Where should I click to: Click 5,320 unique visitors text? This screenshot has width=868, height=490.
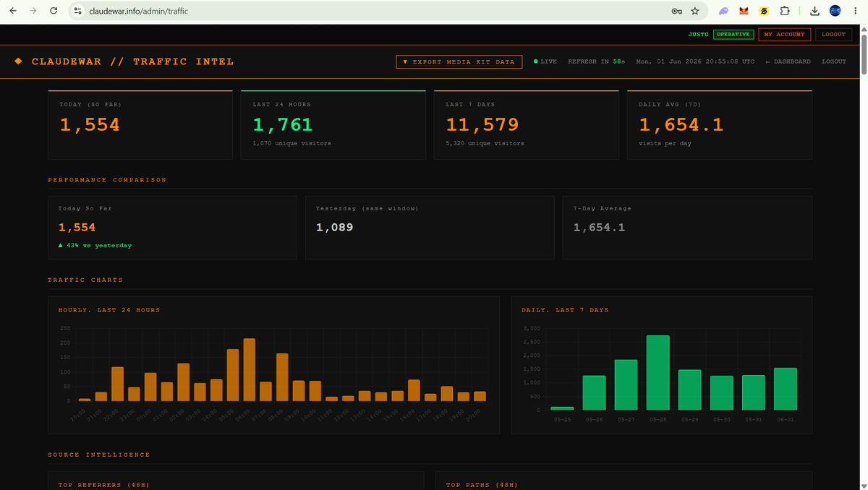tap(485, 143)
